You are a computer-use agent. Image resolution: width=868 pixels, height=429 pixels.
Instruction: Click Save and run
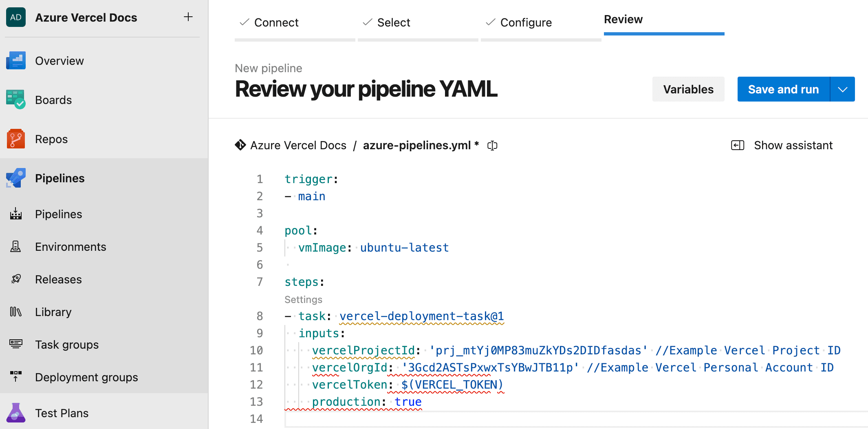783,89
